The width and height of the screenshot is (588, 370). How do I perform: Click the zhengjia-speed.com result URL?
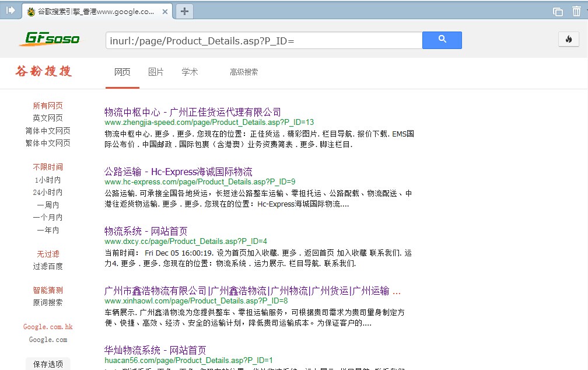pyautogui.click(x=209, y=123)
